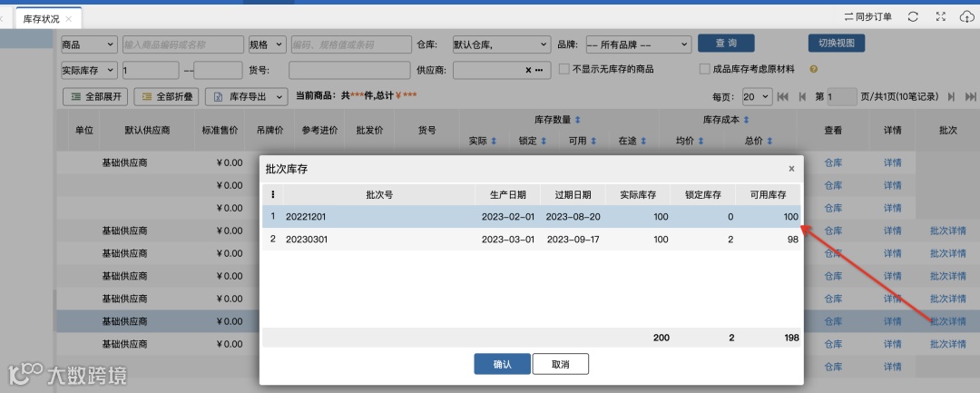Sort by 均价 column arrows

click(701, 142)
